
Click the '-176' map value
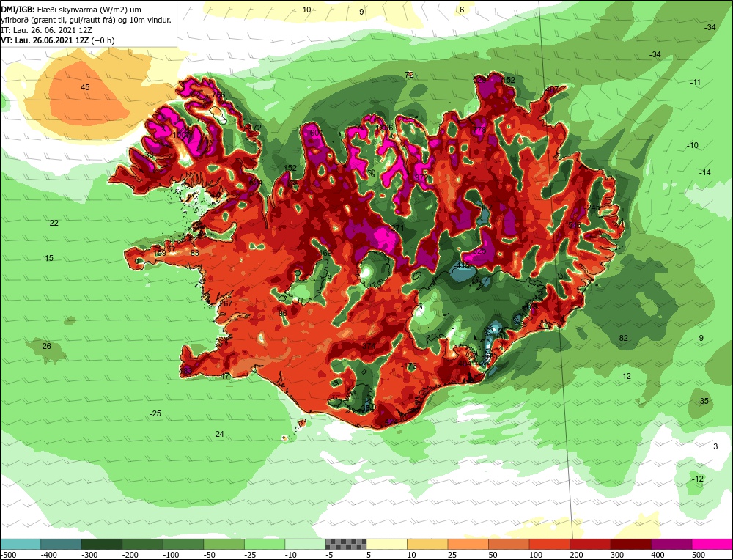pos(409,366)
